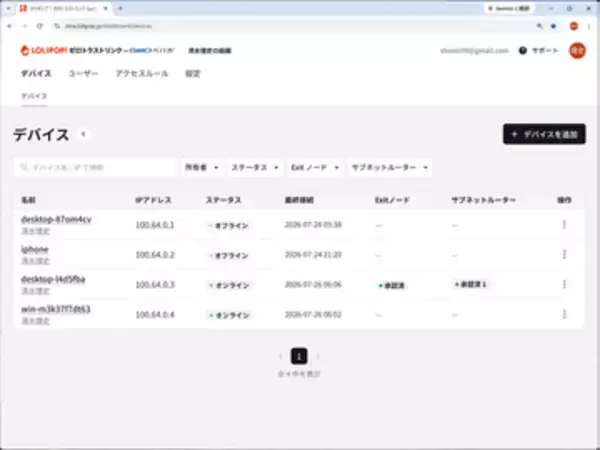This screenshot has width=600, height=450.
Task: Click subnet router approved badge for desktop-l4d5fba
Action: point(470,284)
